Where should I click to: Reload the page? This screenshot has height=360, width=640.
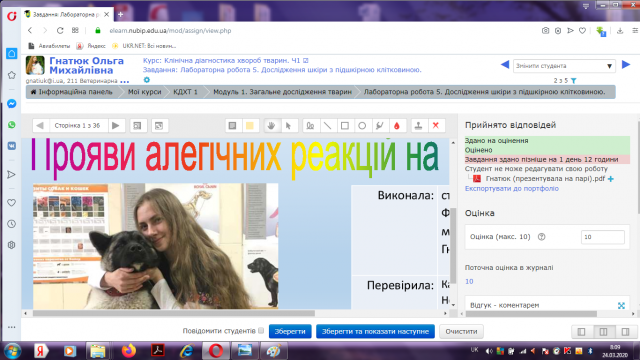pos(60,31)
